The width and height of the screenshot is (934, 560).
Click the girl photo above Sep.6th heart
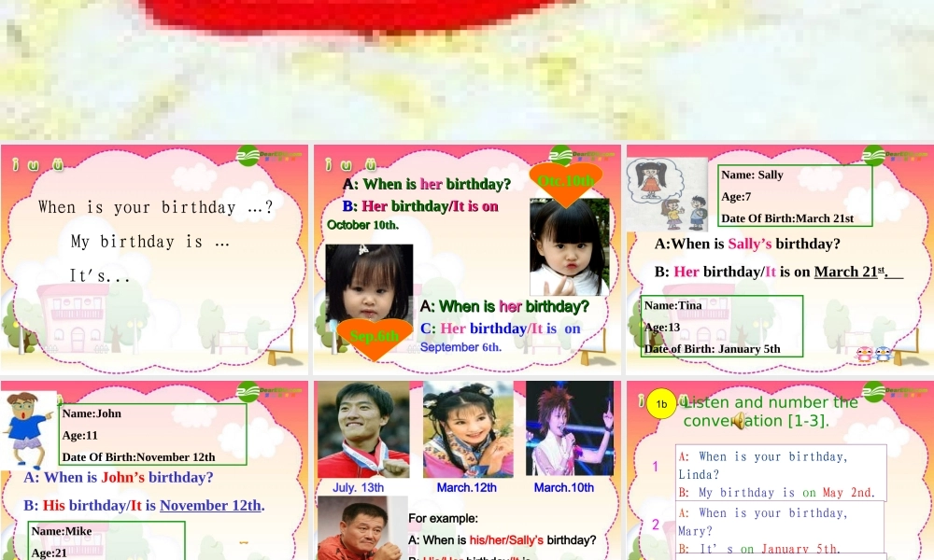point(369,284)
